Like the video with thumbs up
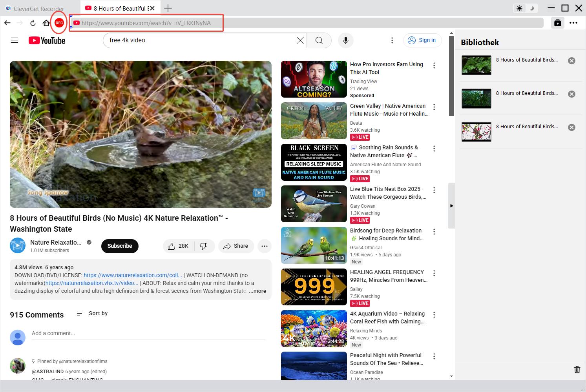This screenshot has width=586, height=392. pyautogui.click(x=179, y=246)
